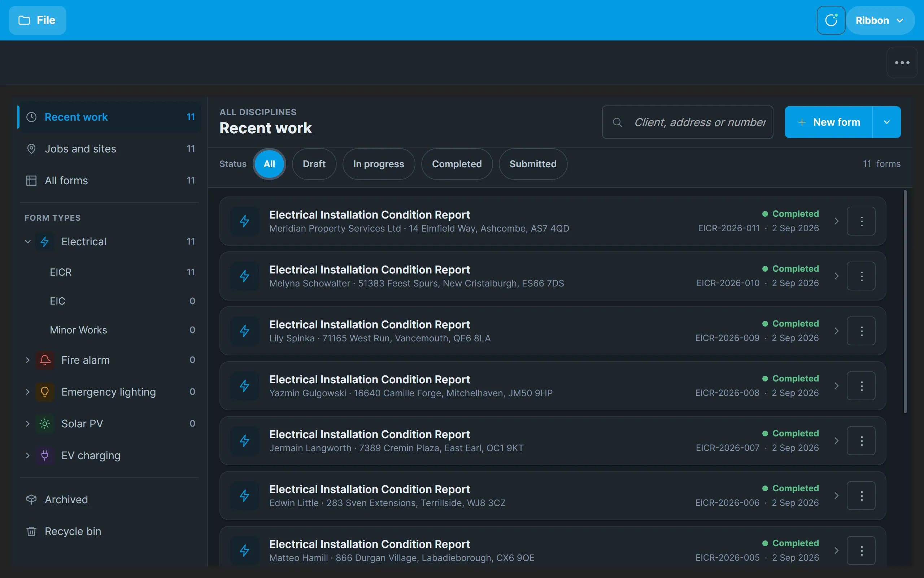Select the All status filter

[x=269, y=164]
